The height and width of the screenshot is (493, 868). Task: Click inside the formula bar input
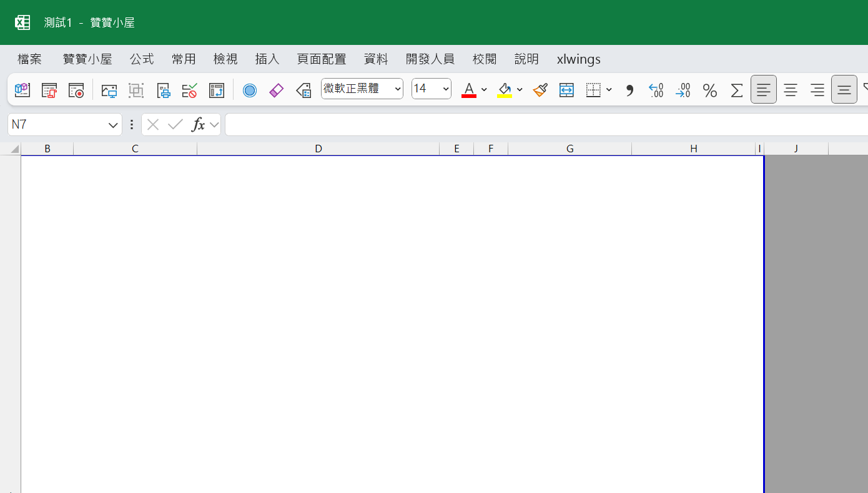tap(546, 125)
